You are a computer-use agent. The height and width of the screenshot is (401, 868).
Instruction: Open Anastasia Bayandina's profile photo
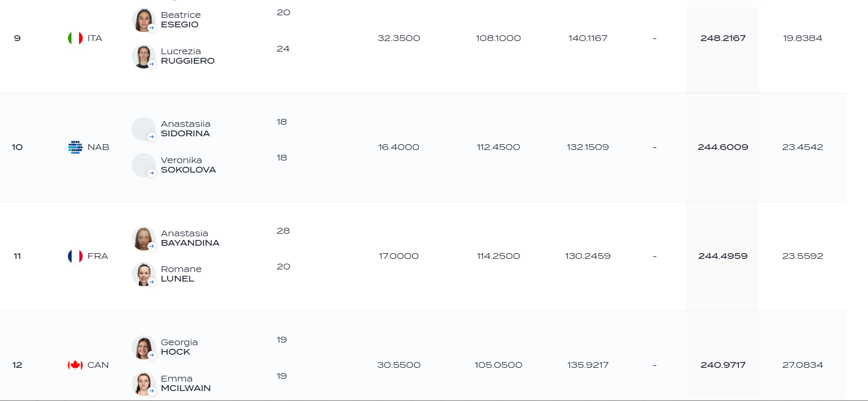click(x=143, y=238)
